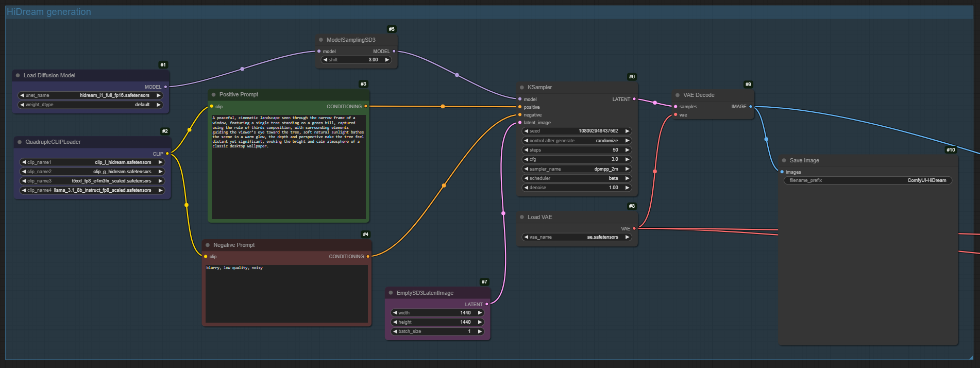The height and width of the screenshot is (368, 980).
Task: Decrease width using the left arrow in EmptySD3LatentImage
Action: tap(395, 313)
